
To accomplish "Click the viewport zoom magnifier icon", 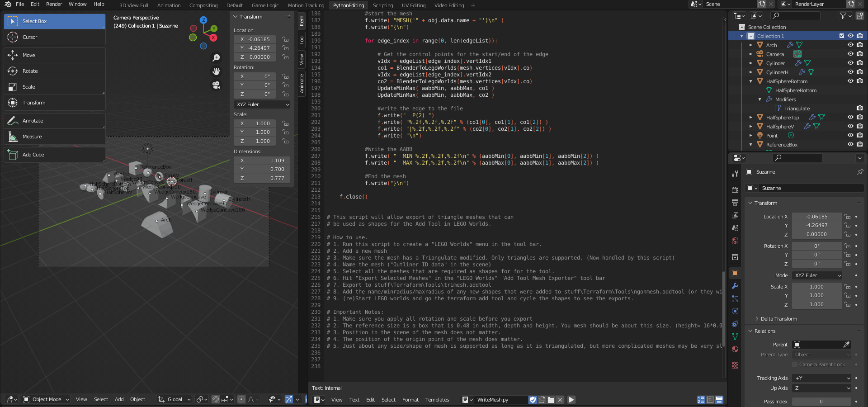I will click(217, 58).
